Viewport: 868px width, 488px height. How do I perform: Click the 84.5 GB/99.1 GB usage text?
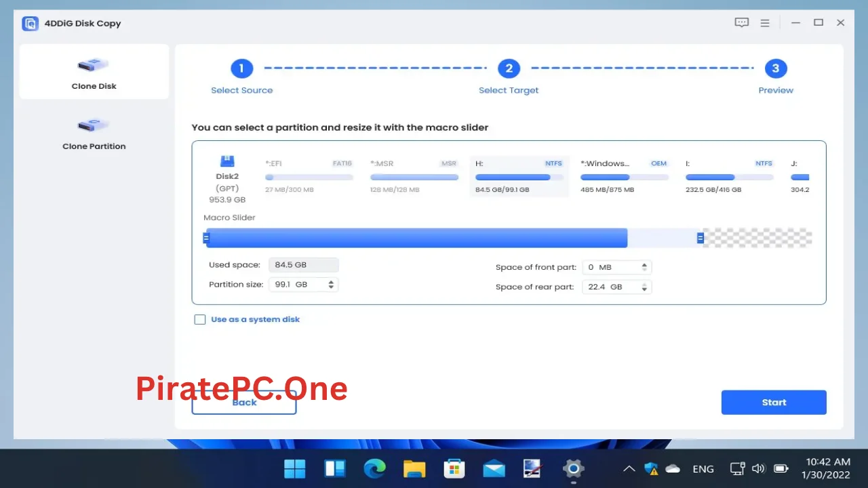coord(502,190)
